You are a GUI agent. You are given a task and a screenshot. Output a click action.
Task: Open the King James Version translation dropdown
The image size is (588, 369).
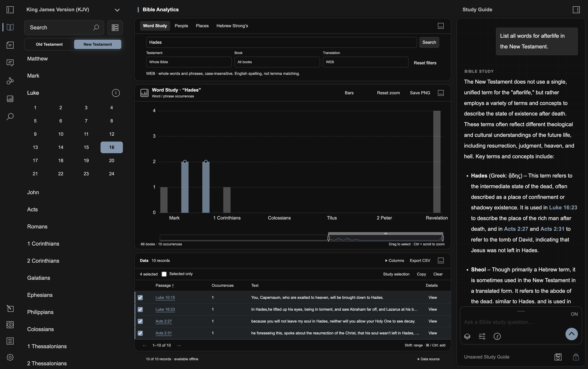click(x=73, y=10)
